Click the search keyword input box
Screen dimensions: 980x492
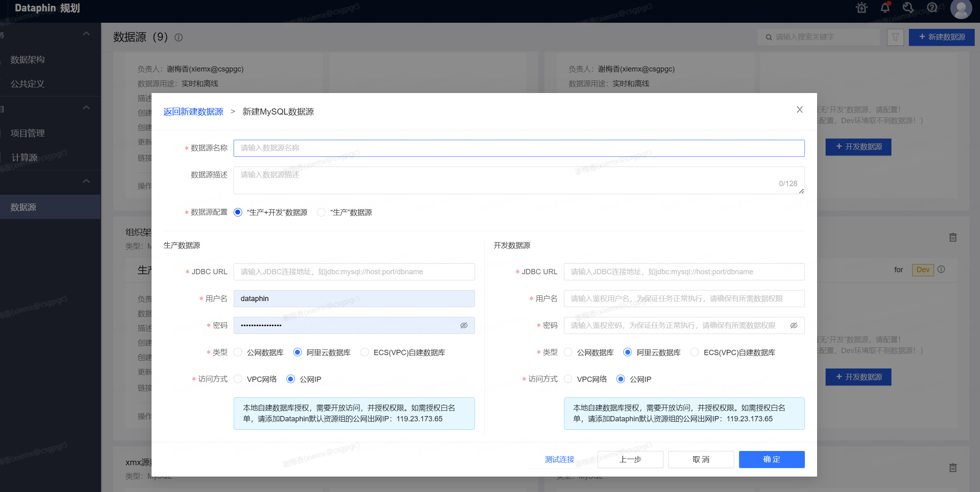coord(819,37)
